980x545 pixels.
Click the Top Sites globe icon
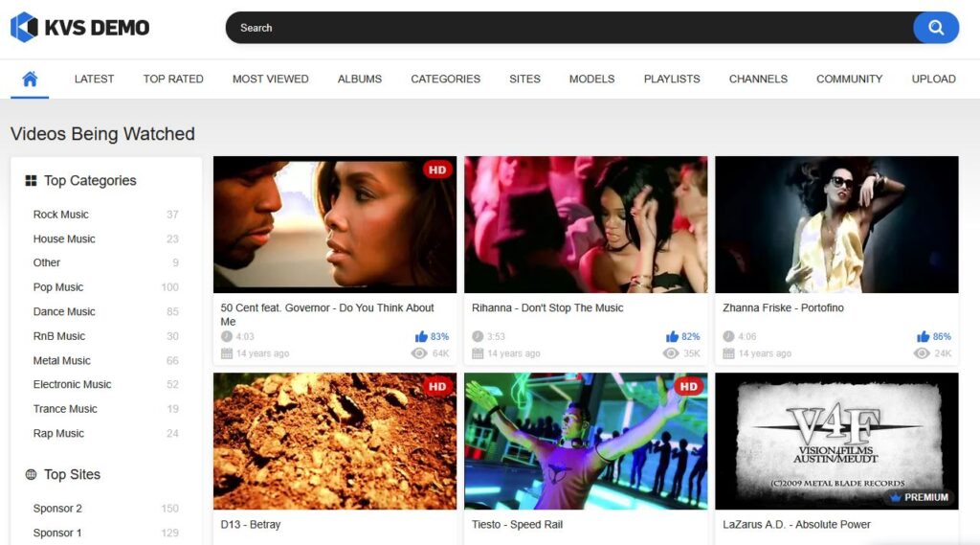pyautogui.click(x=31, y=474)
